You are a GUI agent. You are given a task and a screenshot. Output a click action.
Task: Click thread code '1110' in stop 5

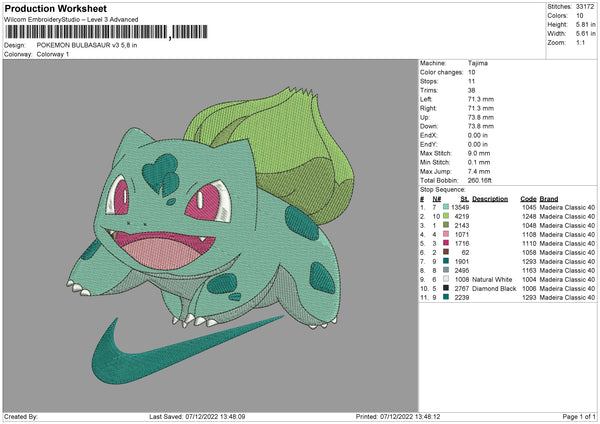tap(529, 243)
